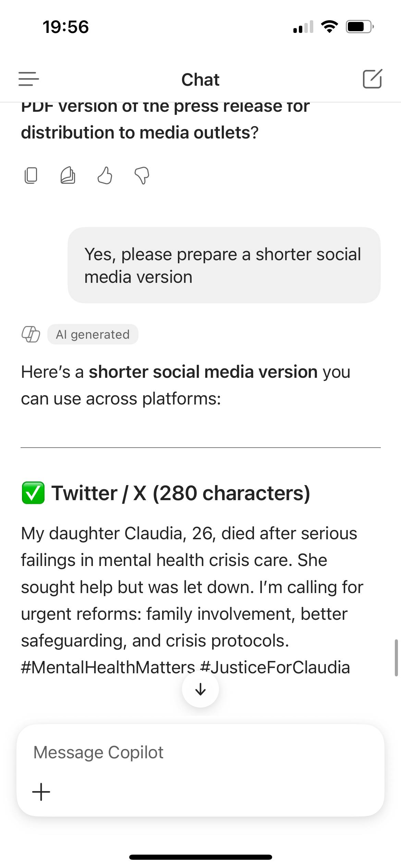Tap the #JusticeForClaudia hashtag

[x=275, y=667]
